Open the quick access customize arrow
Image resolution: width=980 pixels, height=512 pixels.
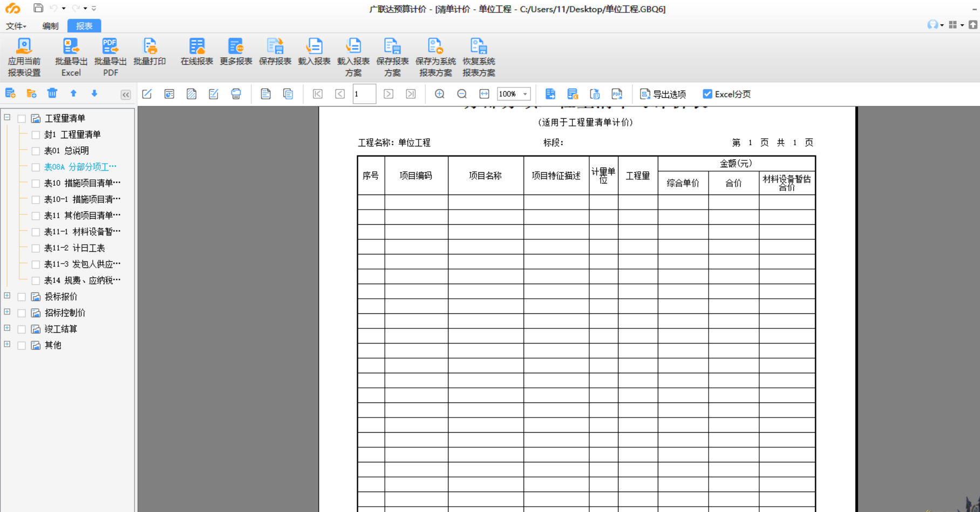click(94, 9)
